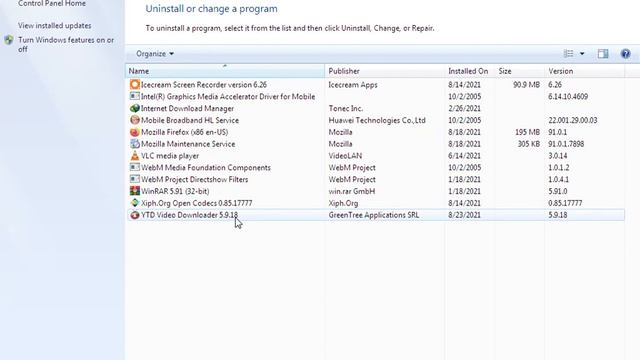Screen dimensions: 640x360
Task: Click the win.rar GmbH publisher cell
Action: click(x=352, y=191)
